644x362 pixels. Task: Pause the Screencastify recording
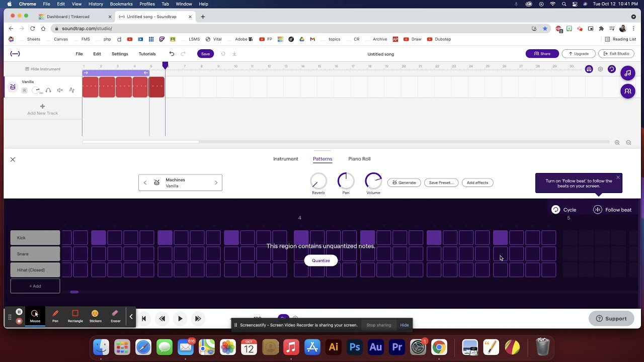[x=19, y=312]
